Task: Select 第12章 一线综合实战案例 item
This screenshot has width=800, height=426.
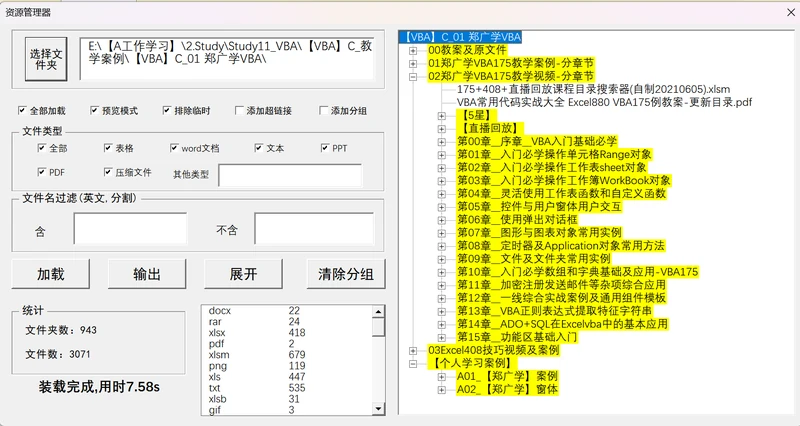Action: click(x=561, y=298)
